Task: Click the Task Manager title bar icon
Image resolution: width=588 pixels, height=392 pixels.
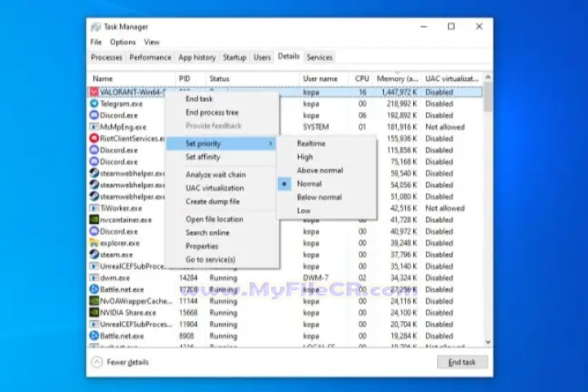Action: coord(96,27)
